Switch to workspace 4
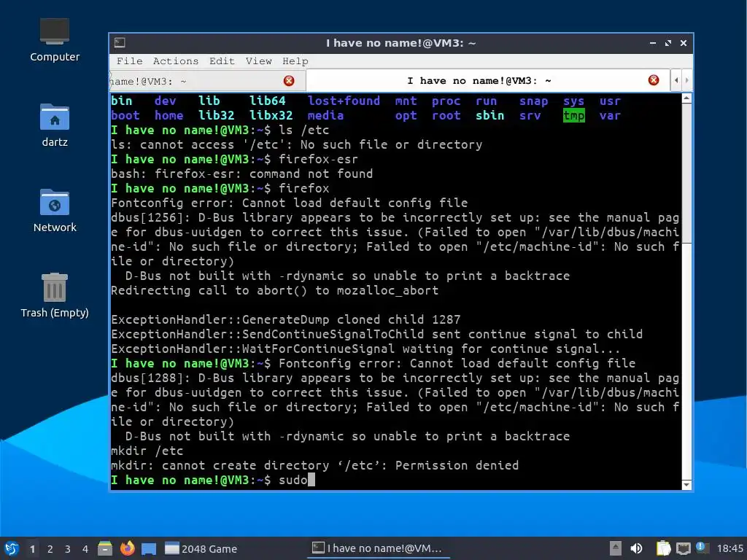Image resolution: width=747 pixels, height=560 pixels. (x=85, y=549)
